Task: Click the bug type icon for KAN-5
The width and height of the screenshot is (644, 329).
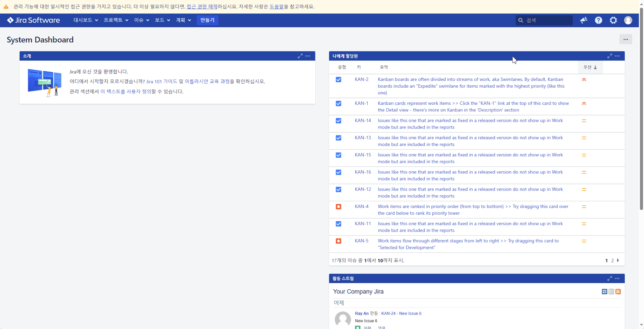Action: (338, 241)
